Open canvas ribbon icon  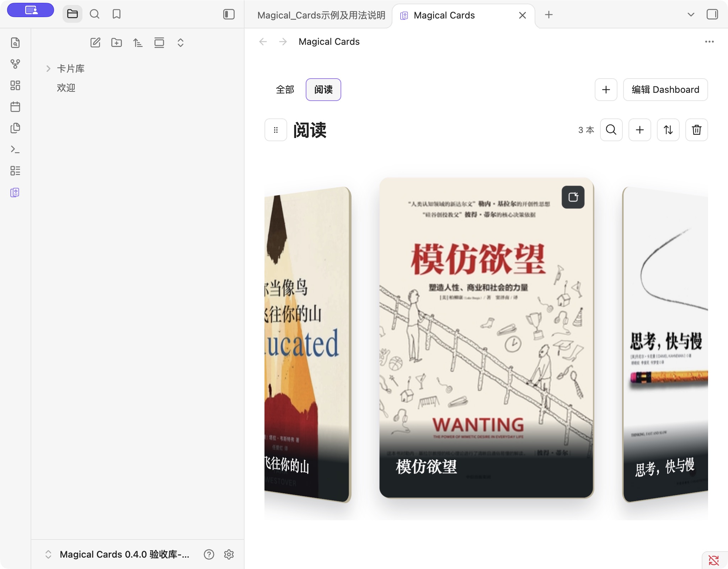(15, 85)
